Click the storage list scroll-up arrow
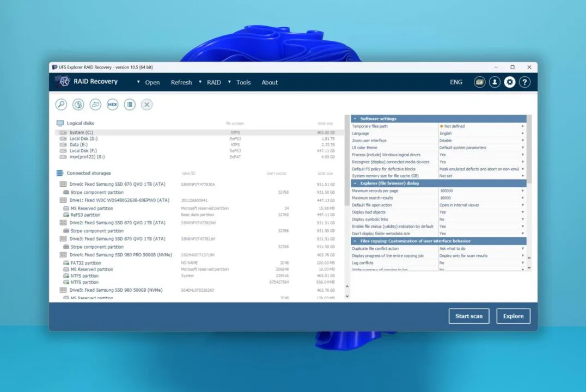The width and height of the screenshot is (586, 392). (x=347, y=286)
